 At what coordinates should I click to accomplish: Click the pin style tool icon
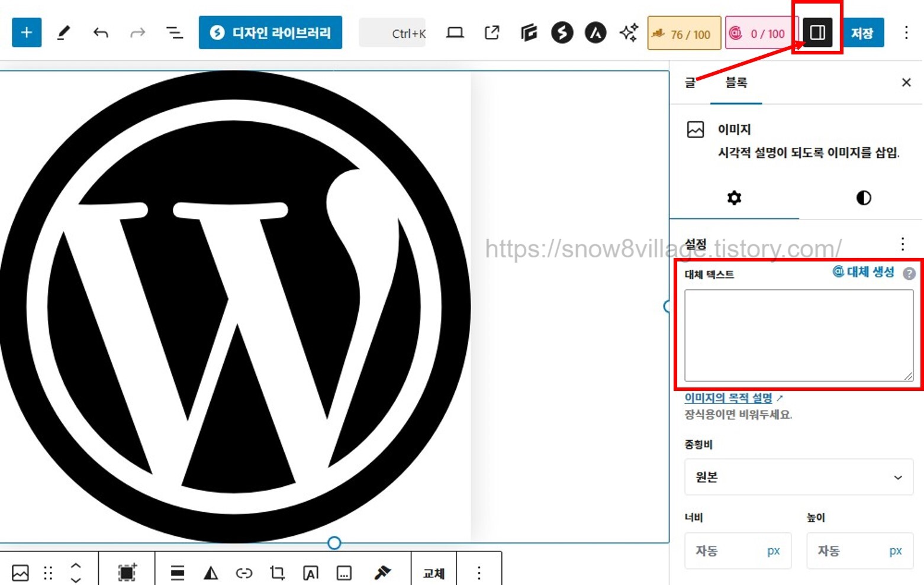click(x=382, y=573)
